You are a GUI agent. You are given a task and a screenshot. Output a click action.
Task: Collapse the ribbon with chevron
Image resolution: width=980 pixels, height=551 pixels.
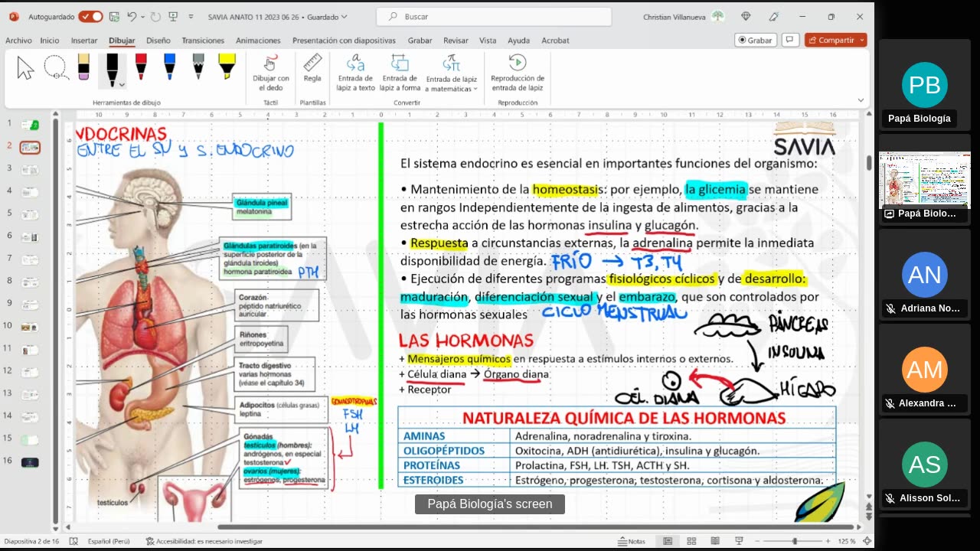[861, 100]
